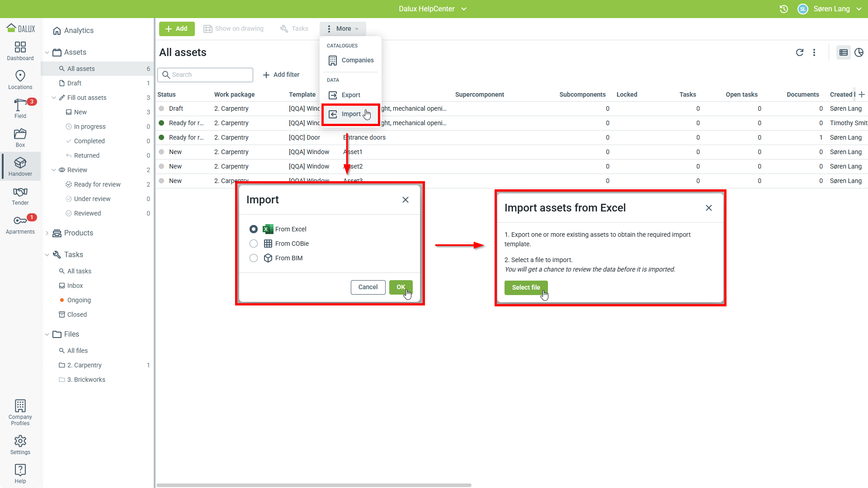This screenshot has height=488, width=868.
Task: Click the refresh assets icon
Action: point(799,52)
